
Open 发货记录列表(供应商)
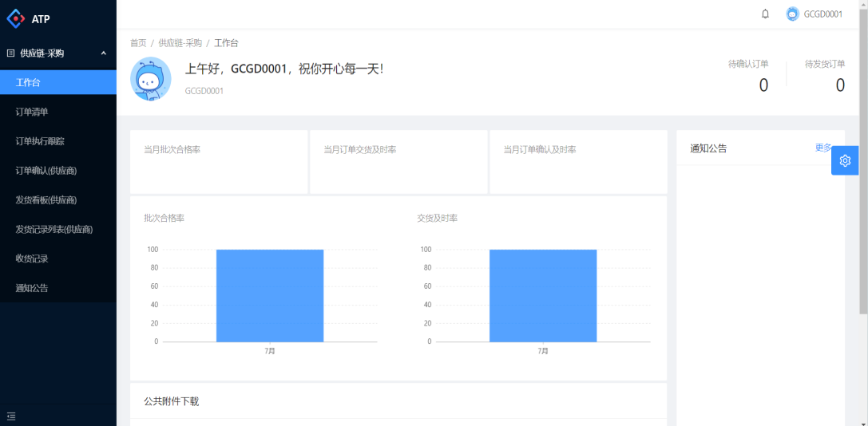tap(54, 230)
